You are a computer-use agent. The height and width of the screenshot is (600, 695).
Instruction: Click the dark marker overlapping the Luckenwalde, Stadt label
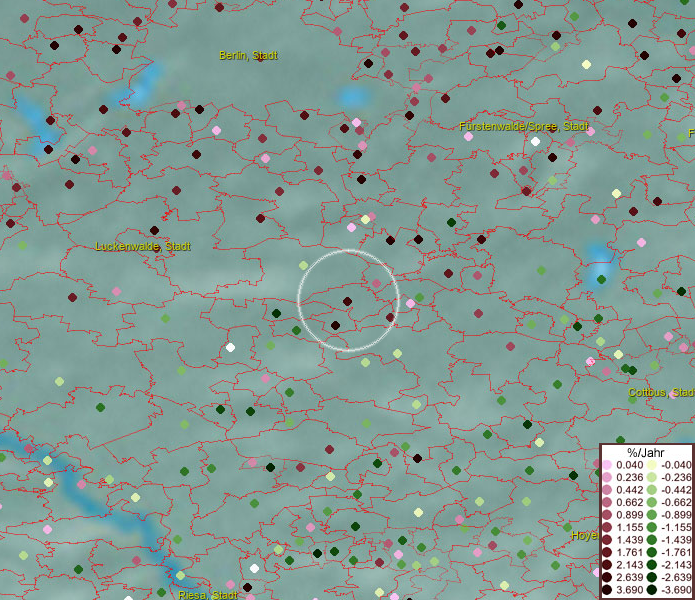[156, 247]
